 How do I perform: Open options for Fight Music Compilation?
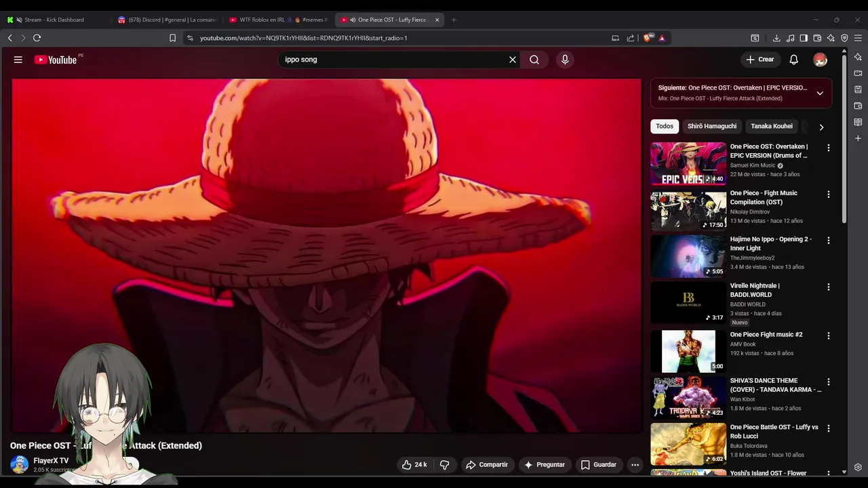(828, 195)
